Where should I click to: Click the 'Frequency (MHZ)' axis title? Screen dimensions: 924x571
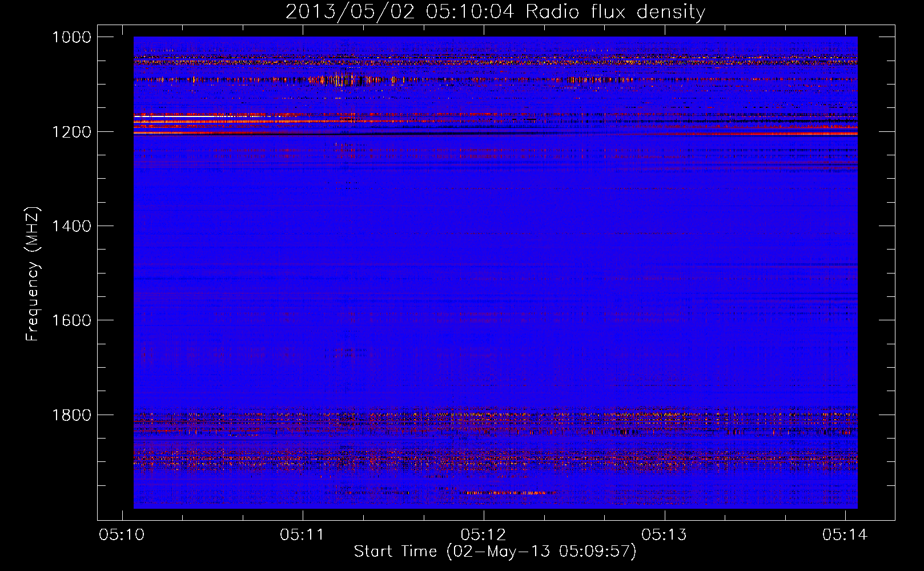click(x=33, y=274)
